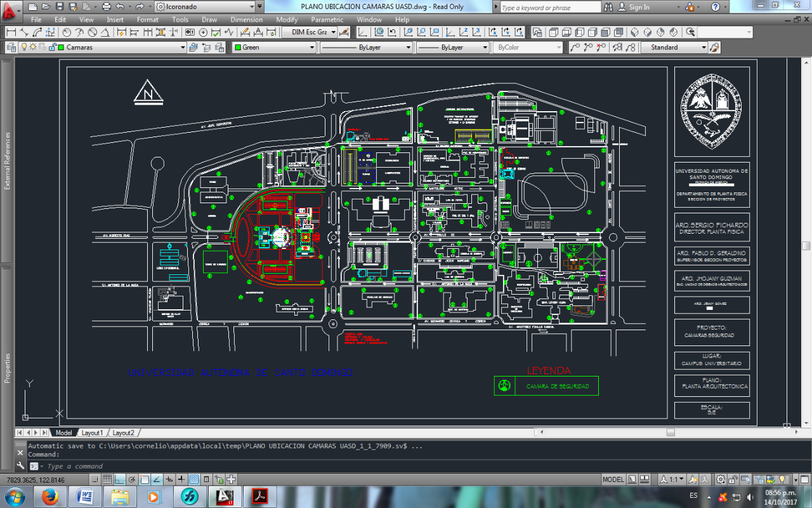The image size is (812, 508).
Task: Open the Layer Properties Manager icon
Action: 10,48
